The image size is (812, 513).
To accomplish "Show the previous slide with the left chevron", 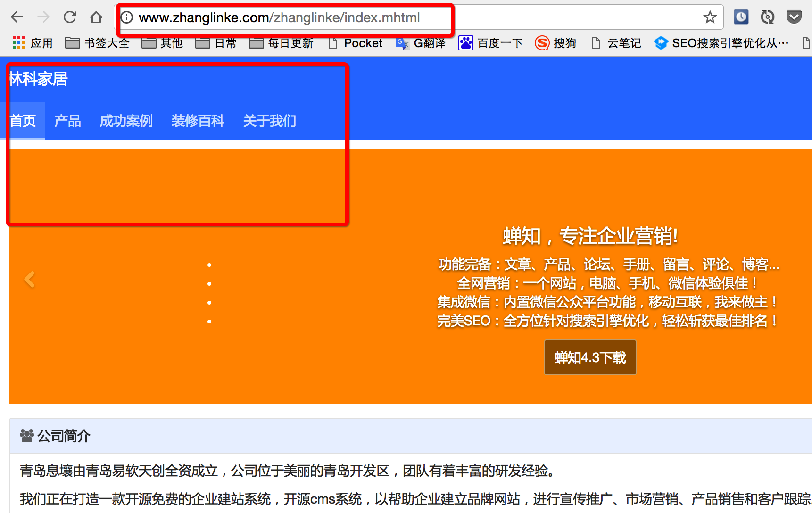I will pos(29,279).
